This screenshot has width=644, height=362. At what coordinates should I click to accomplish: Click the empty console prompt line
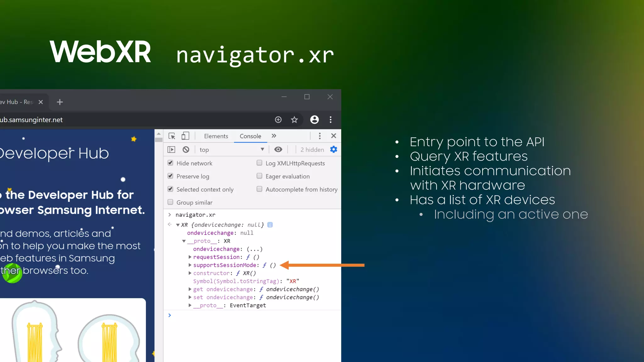coord(252,315)
